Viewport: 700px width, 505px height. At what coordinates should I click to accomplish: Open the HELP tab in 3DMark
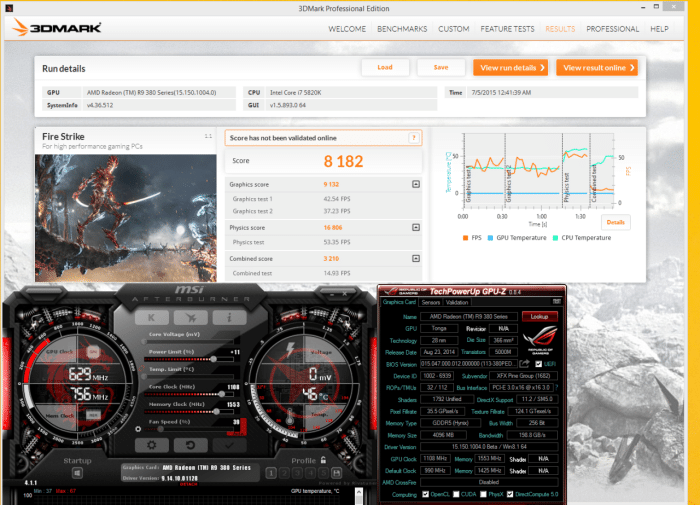point(659,29)
